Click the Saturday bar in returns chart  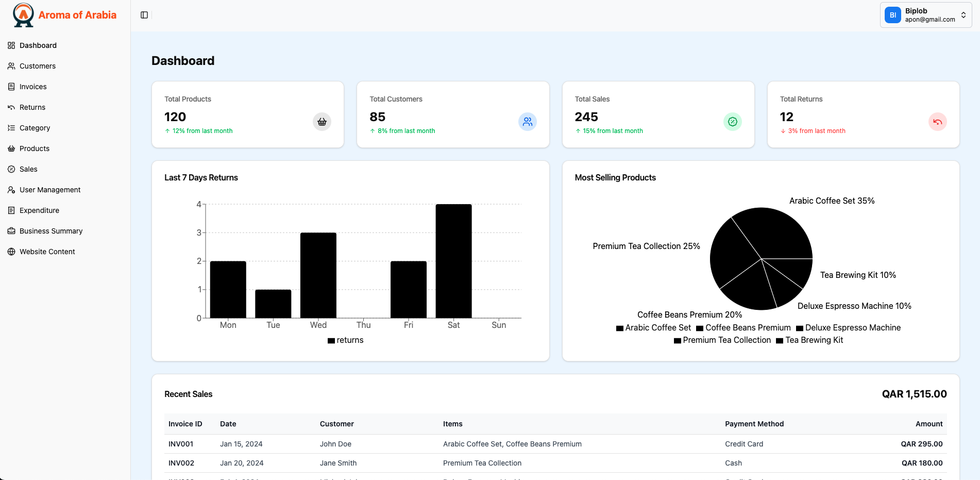(x=453, y=261)
